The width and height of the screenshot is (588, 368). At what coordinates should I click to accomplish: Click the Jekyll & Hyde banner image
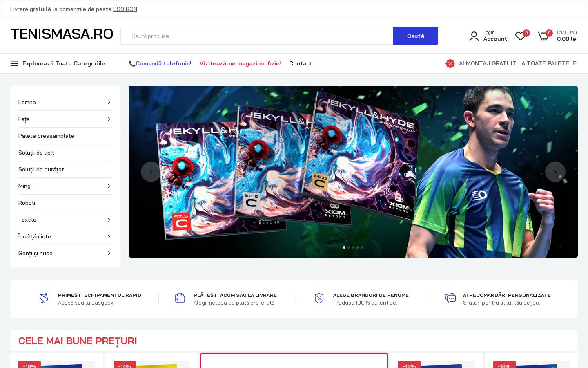353,172
